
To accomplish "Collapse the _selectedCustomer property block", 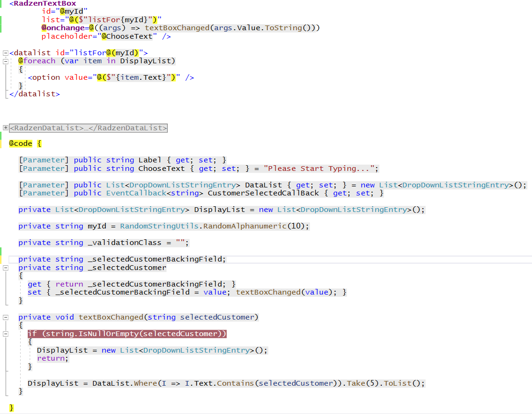I will [x=5, y=268].
